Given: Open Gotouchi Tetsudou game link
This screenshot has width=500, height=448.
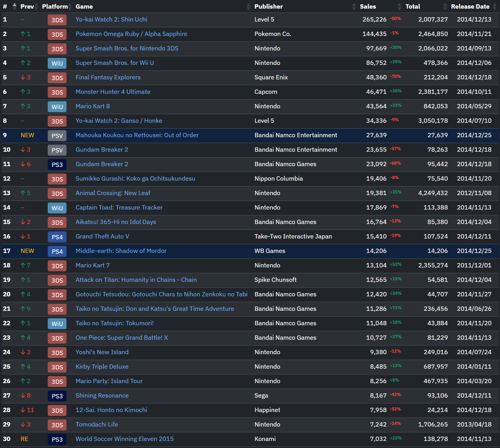Looking at the screenshot, I should tap(162, 294).
